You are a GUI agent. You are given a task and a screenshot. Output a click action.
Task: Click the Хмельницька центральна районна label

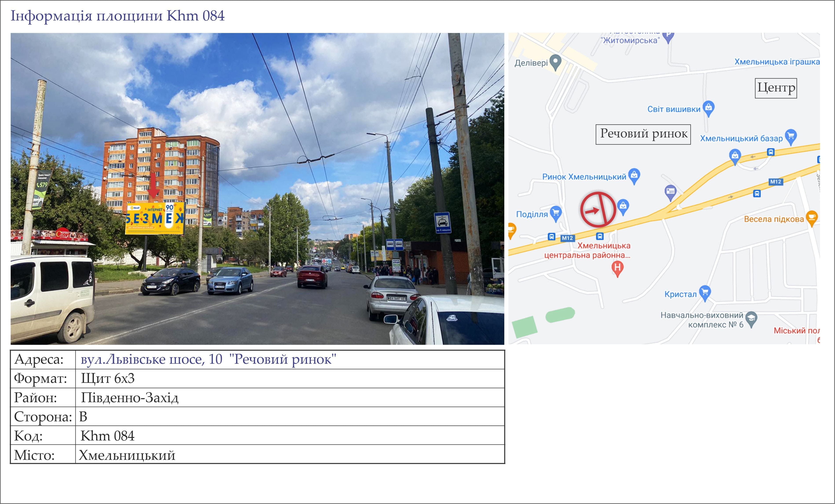coord(587,250)
